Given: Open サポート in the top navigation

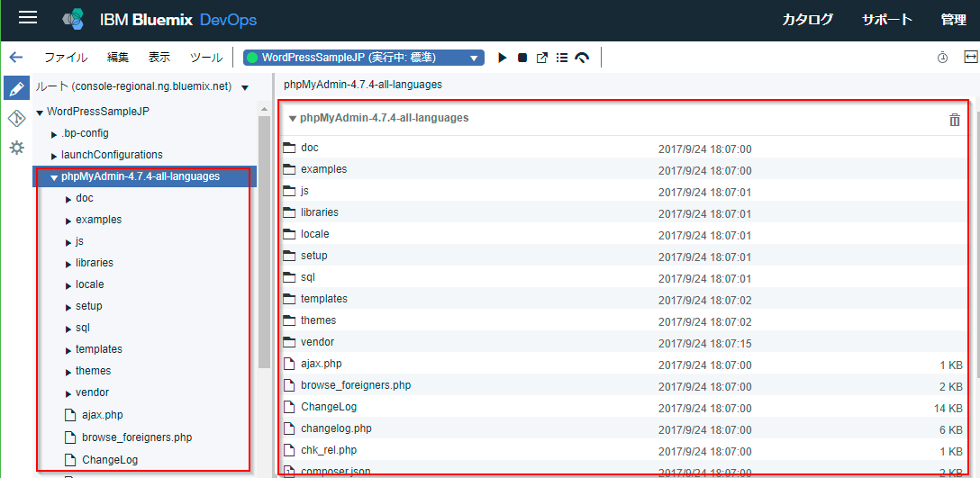Looking at the screenshot, I should coord(887,20).
